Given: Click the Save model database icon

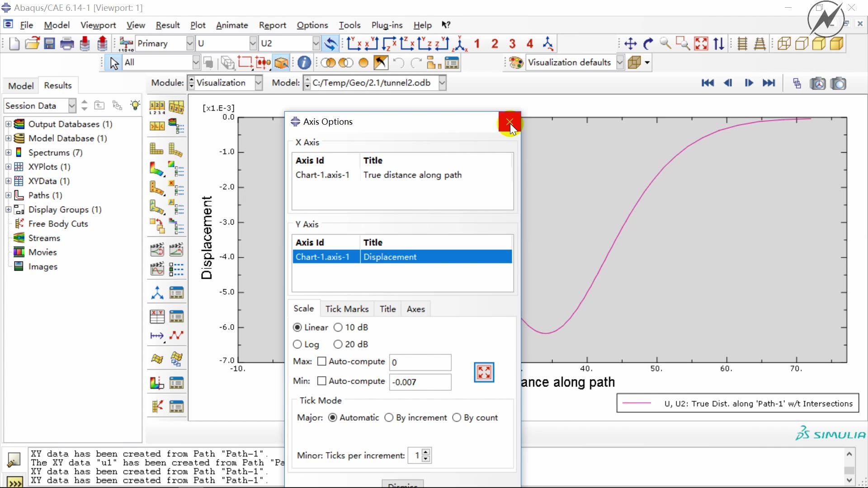Looking at the screenshot, I should click(49, 43).
